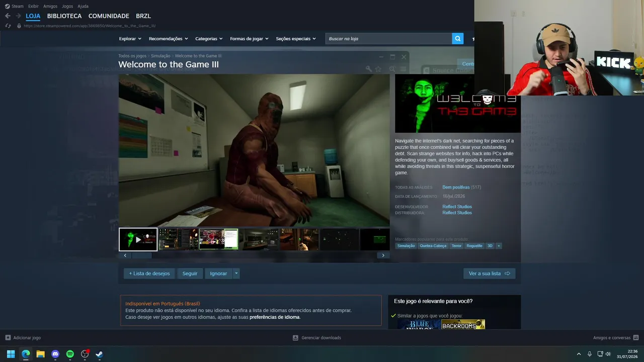Show hidden system tray icons
The height and width of the screenshot is (362, 644).
[579, 354]
